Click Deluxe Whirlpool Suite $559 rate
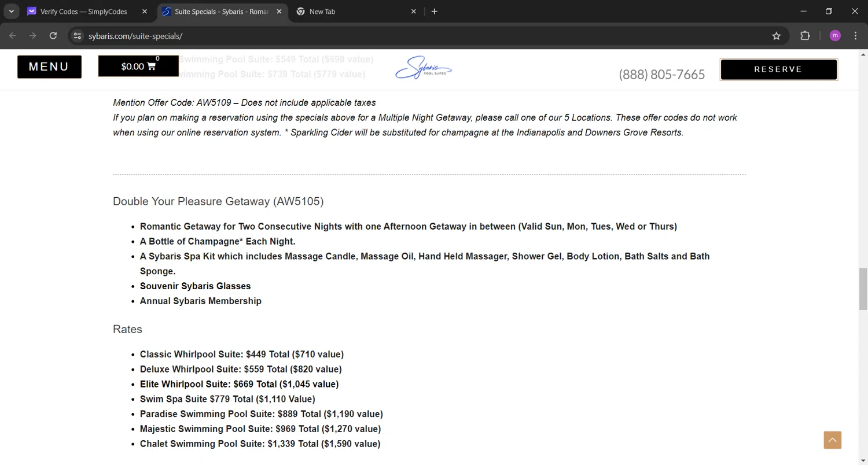868x465 pixels. tap(241, 369)
